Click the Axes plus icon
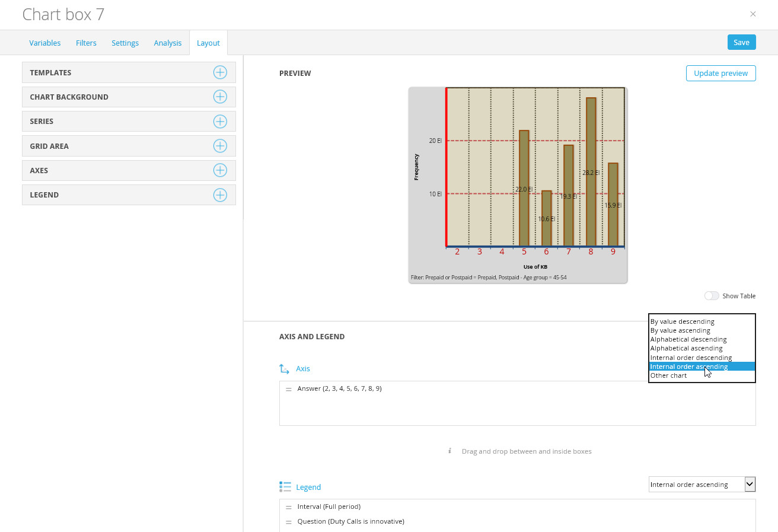Image resolution: width=778 pixels, height=532 pixels. point(220,170)
